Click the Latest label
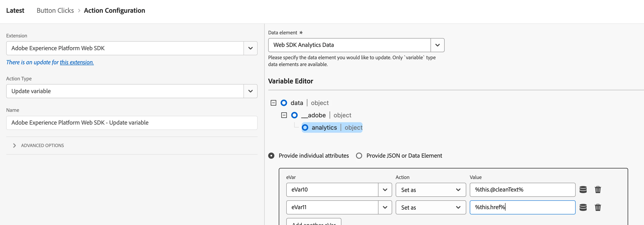The height and width of the screenshot is (225, 644). 15,11
